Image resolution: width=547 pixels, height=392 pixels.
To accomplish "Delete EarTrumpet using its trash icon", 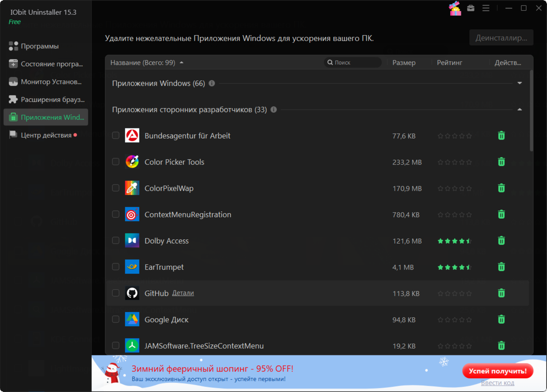I will (x=501, y=267).
